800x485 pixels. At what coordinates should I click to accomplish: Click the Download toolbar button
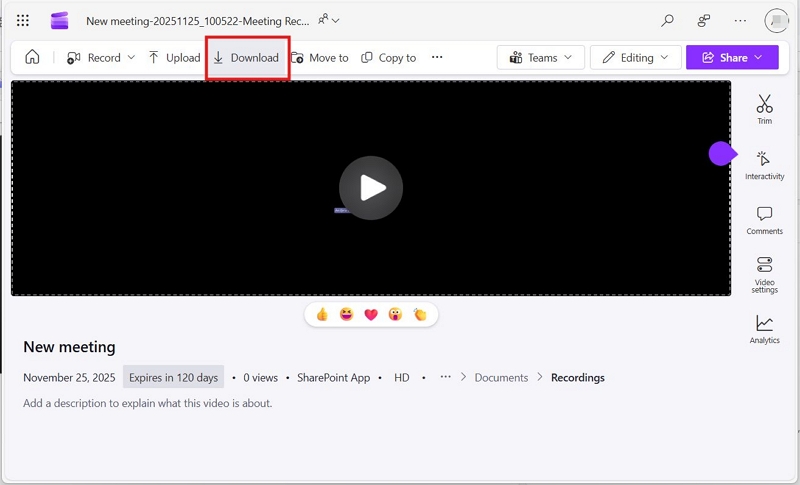coord(246,58)
